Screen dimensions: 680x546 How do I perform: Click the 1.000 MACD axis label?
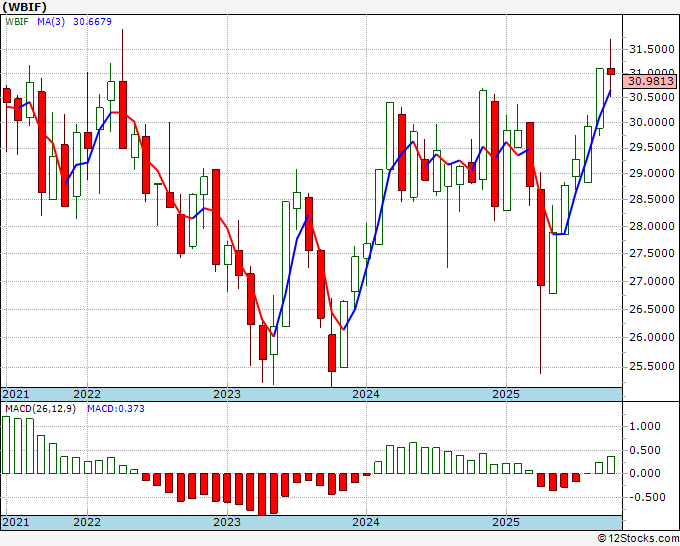pos(644,426)
